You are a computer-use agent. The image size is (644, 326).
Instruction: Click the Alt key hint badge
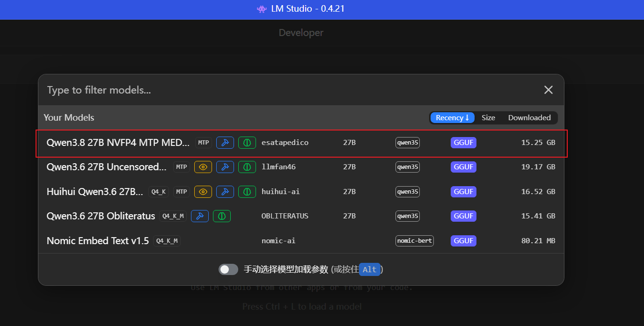point(369,269)
